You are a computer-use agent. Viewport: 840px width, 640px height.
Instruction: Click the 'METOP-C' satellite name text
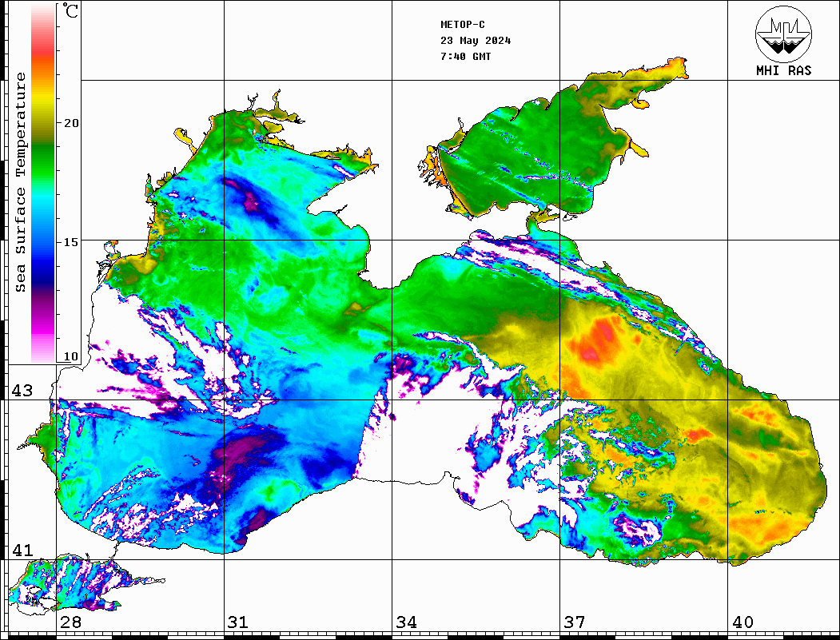463,25
